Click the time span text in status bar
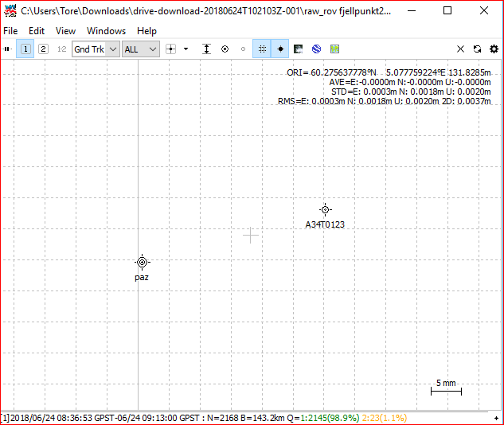This screenshot has height=425, width=504. pos(106,418)
